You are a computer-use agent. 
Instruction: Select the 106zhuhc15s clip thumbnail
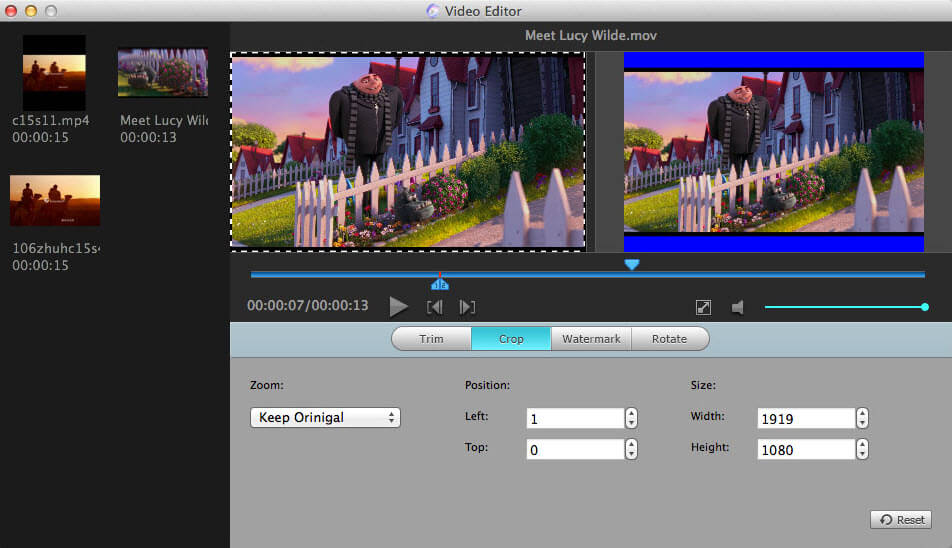click(55, 200)
